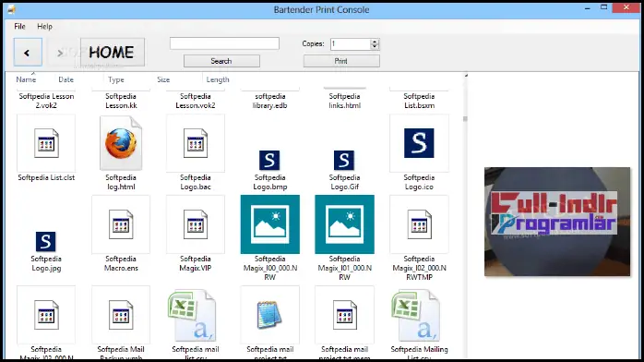Select the Softpedia Magix.VIP file icon

tap(196, 224)
